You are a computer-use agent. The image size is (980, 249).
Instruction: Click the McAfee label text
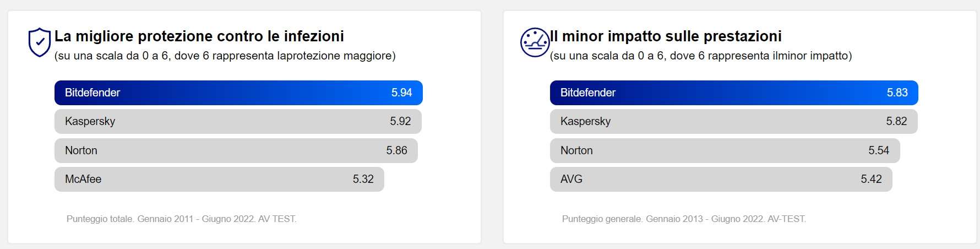coord(83,179)
